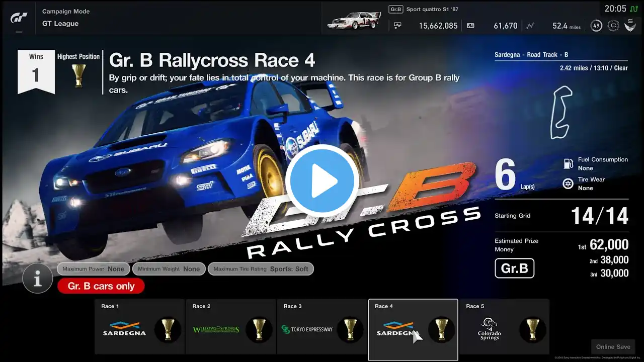Image resolution: width=644 pixels, height=362 pixels.
Task: Click the Highest Position gold trophy
Action: click(78, 76)
